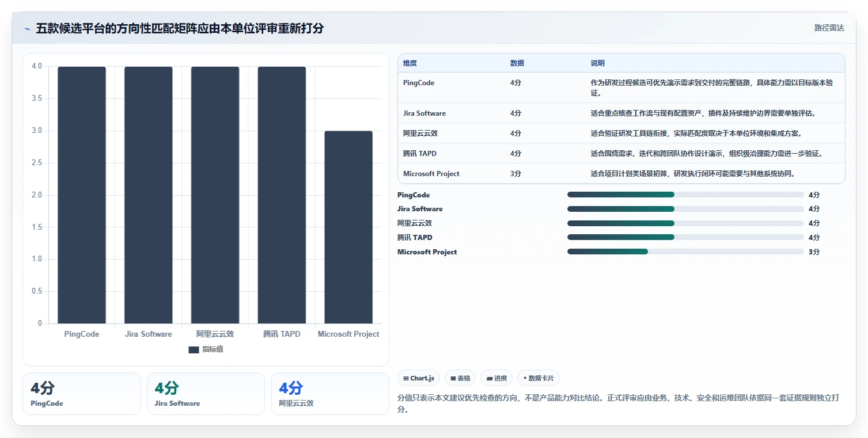The image size is (868, 438).
Task: Click the Jira Software cell in the table
Action: 424,113
